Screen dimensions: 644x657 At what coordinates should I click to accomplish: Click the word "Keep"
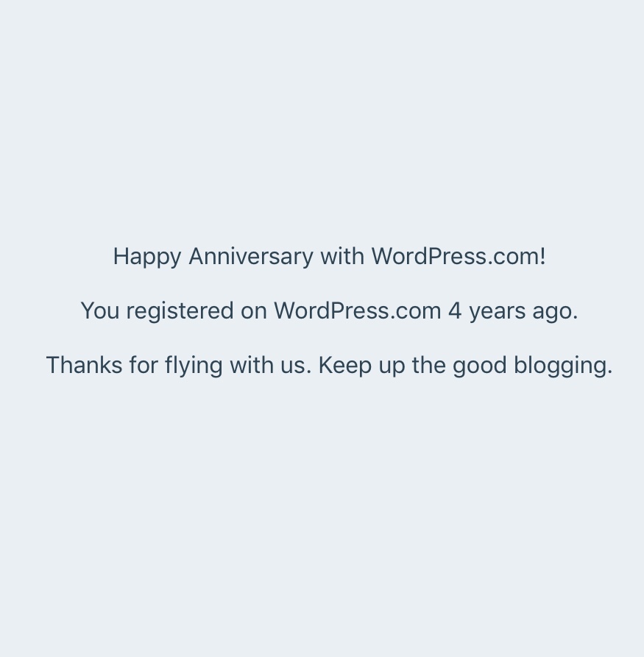345,366
